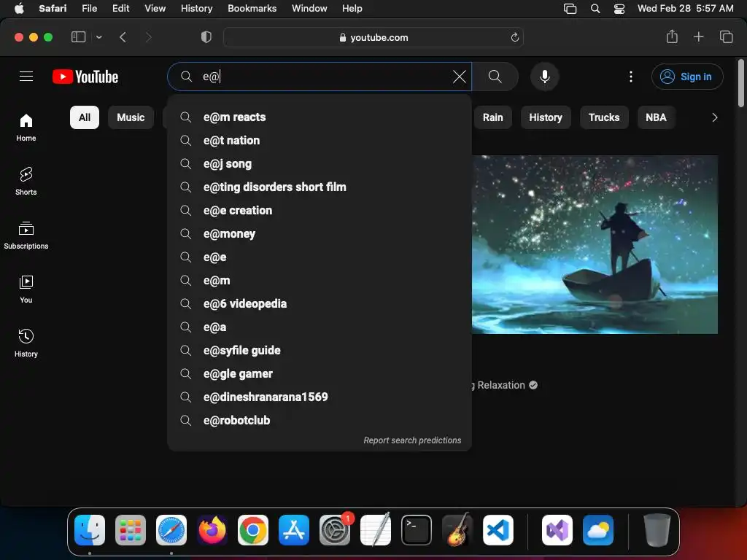Viewport: 747px width, 560px height.
Task: Select the Trucks filter chip
Action: 603,117
